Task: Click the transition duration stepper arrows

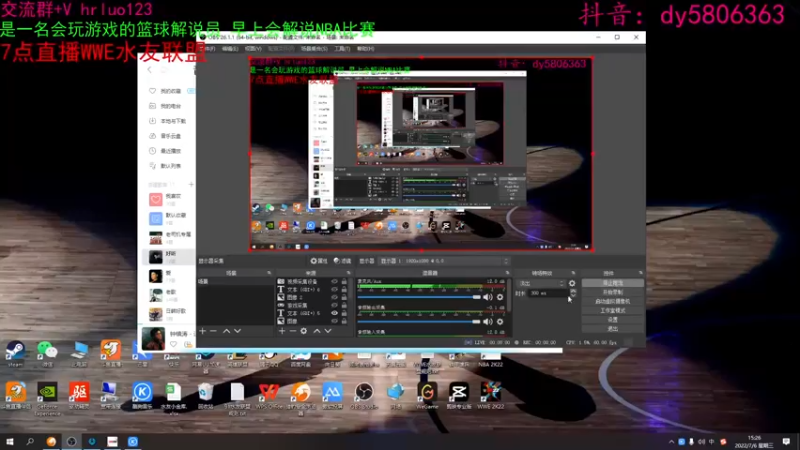Action: point(573,293)
